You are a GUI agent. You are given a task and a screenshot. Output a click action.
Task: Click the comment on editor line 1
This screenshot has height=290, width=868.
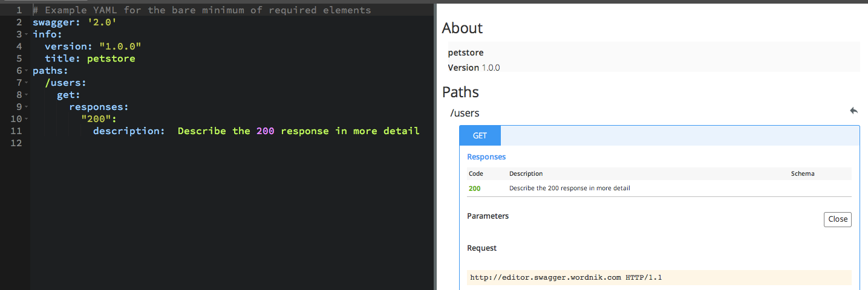tap(202, 10)
